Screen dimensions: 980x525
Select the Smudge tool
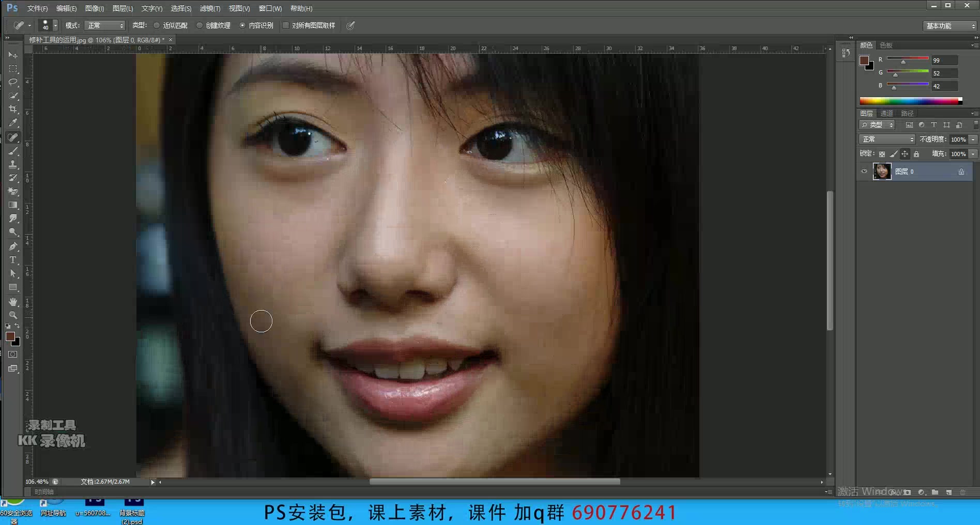pos(13,219)
